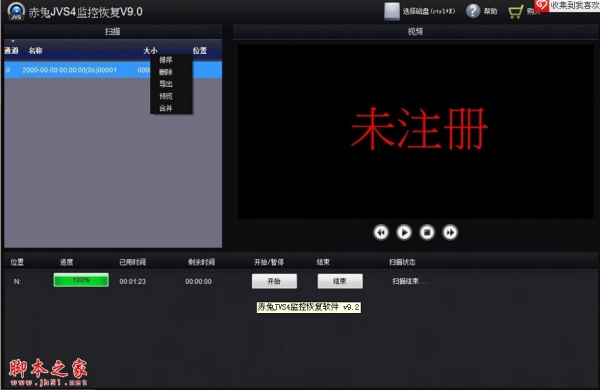Viewport: 600px width, 390px height.
Task: Sort by the 大小 column header
Action: point(150,51)
